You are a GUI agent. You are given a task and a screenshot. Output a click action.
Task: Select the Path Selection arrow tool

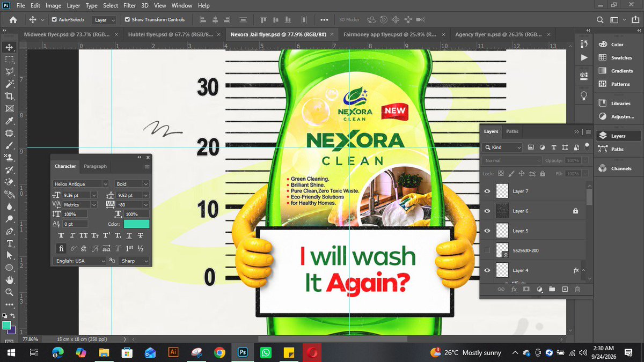[x=9, y=256]
